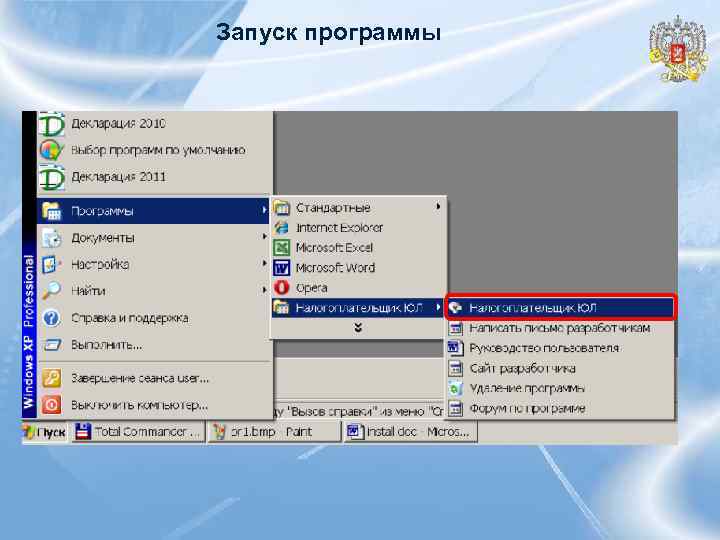720x540 pixels.
Task: Click the Microsoft Word icon
Action: point(281,268)
